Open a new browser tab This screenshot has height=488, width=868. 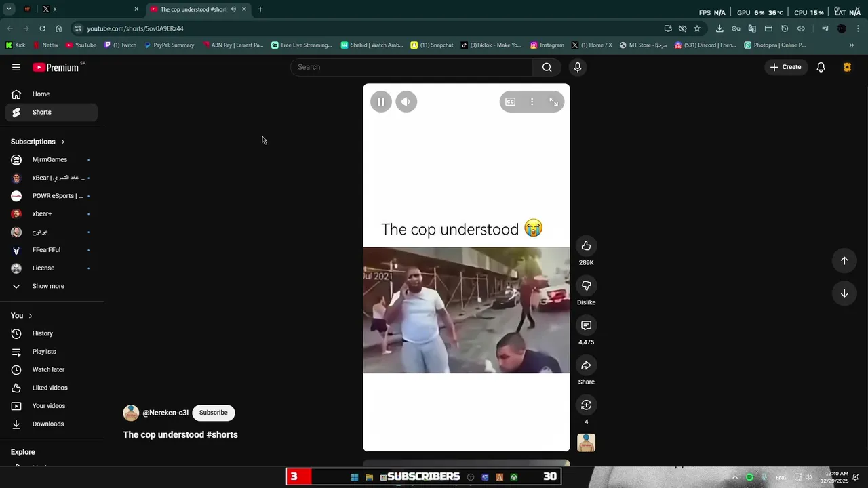click(x=260, y=9)
